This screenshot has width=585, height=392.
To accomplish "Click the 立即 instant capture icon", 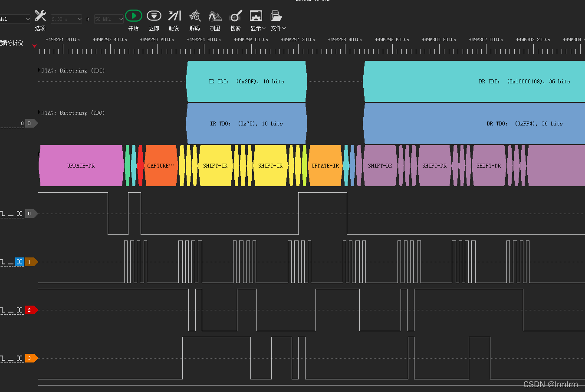I will [x=154, y=16].
